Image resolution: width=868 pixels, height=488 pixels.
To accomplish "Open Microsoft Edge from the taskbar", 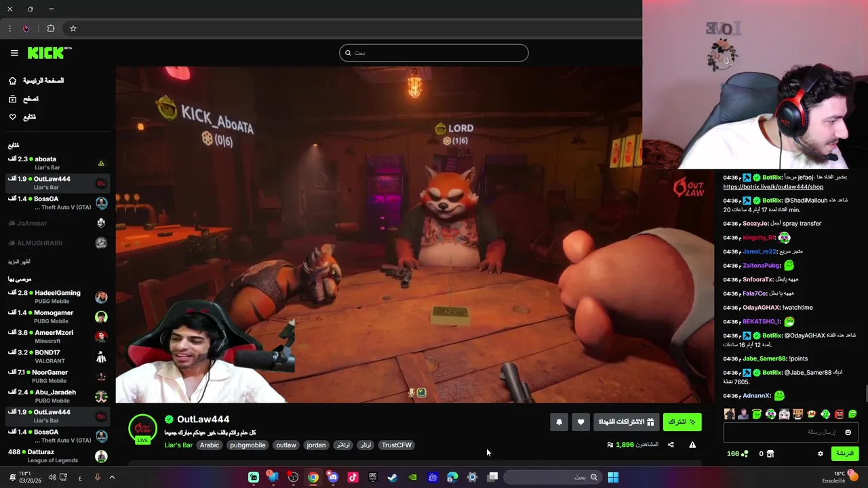I will pos(452,477).
